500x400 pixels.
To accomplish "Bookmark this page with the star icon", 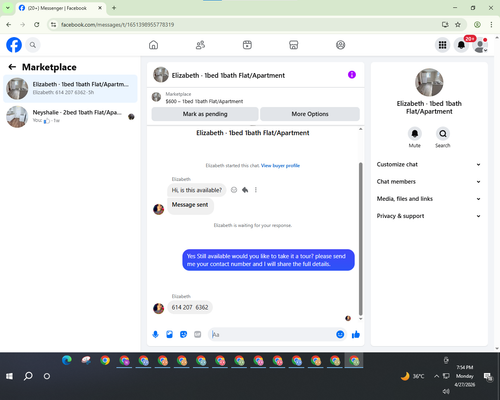I will coord(458,25).
